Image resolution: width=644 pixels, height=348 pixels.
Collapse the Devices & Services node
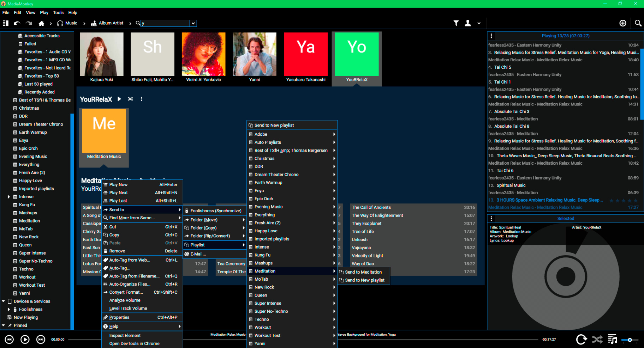tap(4, 301)
